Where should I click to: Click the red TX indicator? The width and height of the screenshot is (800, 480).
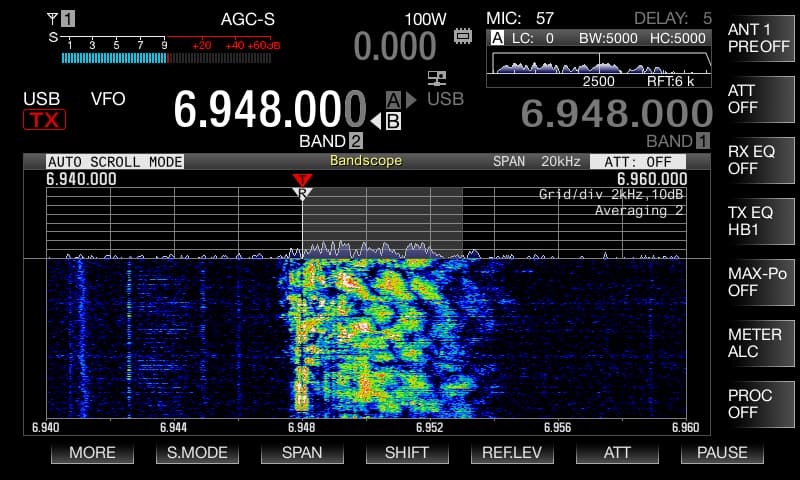[44, 120]
